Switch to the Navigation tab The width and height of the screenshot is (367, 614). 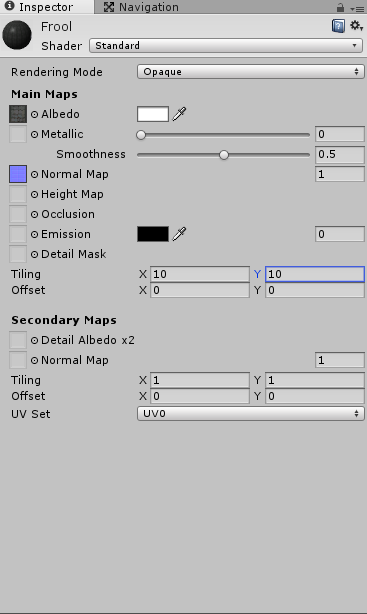pyautogui.click(x=141, y=7)
